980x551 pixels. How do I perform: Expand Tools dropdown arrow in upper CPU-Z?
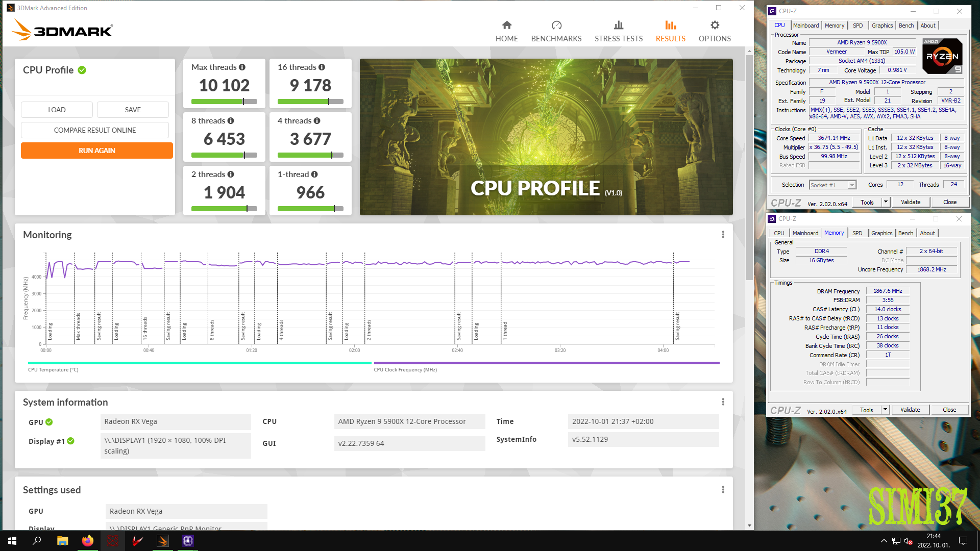pyautogui.click(x=886, y=202)
